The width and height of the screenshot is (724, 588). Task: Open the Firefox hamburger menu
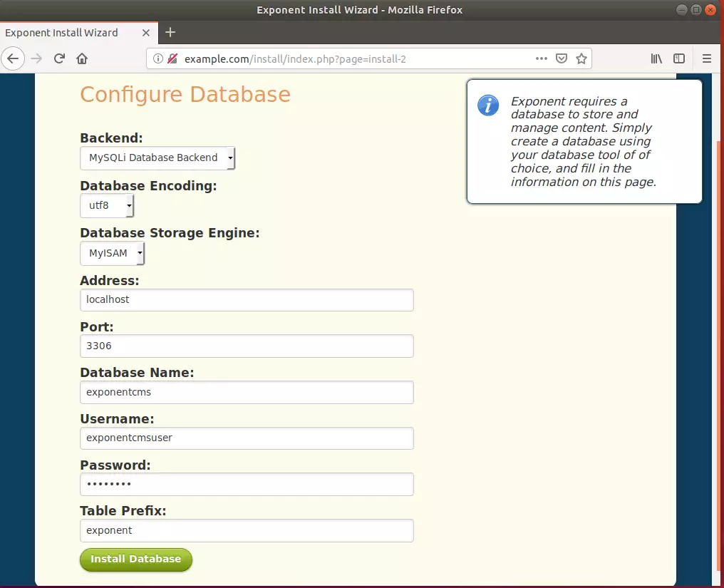(x=706, y=58)
